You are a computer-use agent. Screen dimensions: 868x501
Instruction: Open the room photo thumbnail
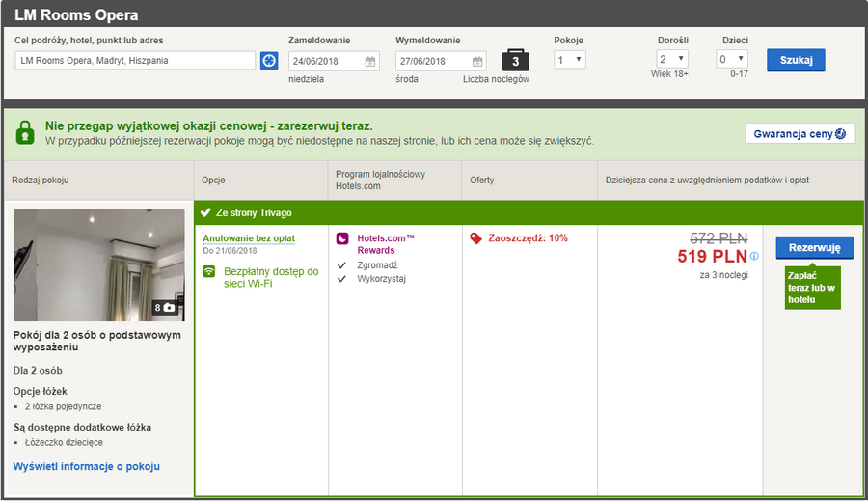[99, 265]
